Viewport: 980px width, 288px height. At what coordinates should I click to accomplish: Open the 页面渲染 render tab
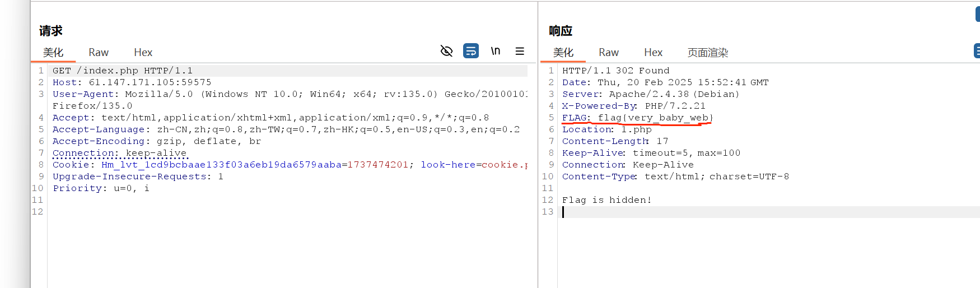pyautogui.click(x=708, y=53)
